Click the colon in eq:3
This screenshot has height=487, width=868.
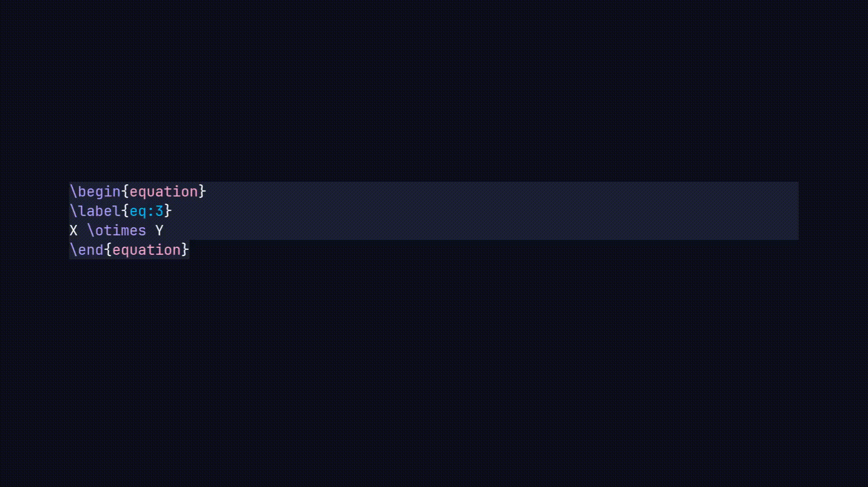point(151,211)
